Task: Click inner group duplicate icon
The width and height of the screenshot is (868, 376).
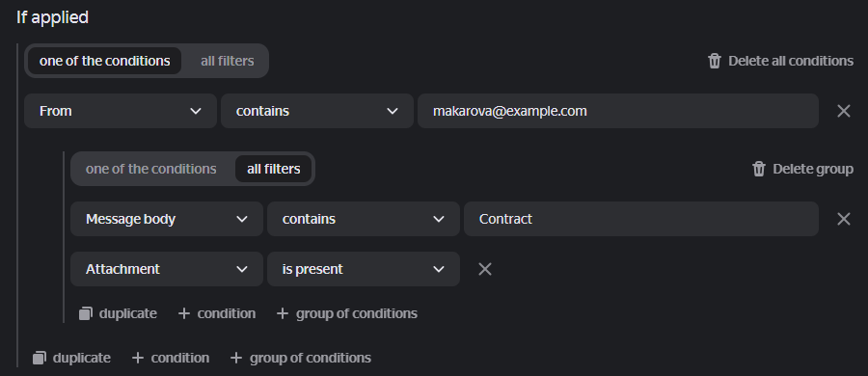Action: tap(85, 313)
